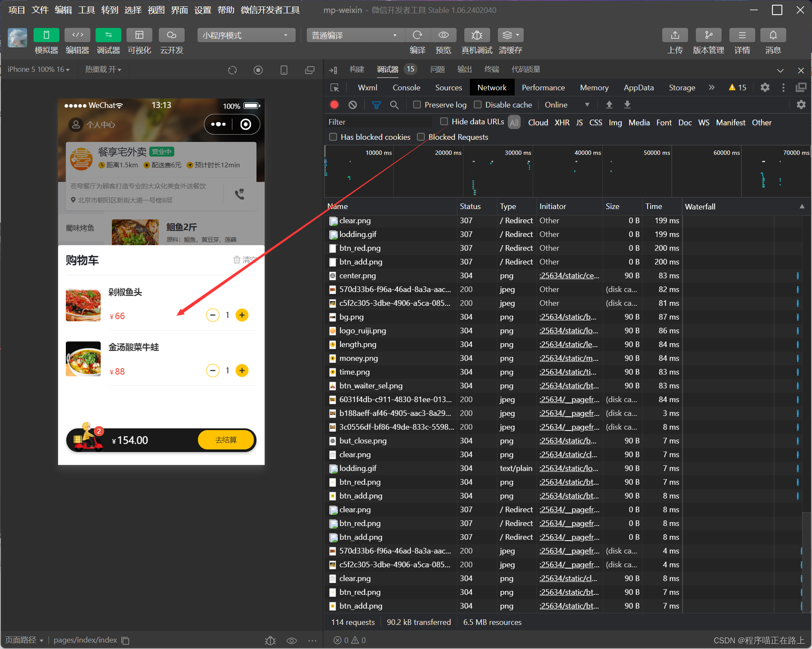
Task: Check Hide data URLs
Action: tap(444, 121)
